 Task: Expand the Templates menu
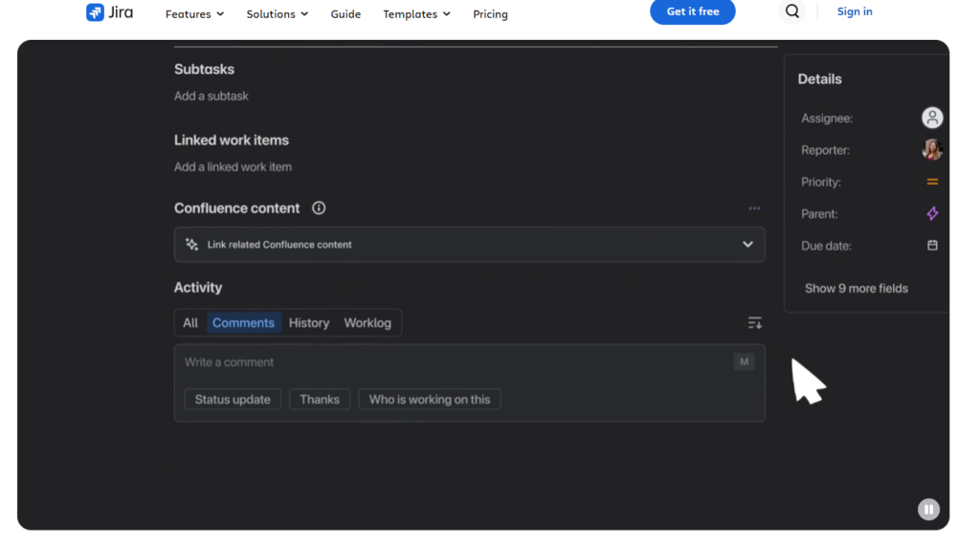click(416, 13)
